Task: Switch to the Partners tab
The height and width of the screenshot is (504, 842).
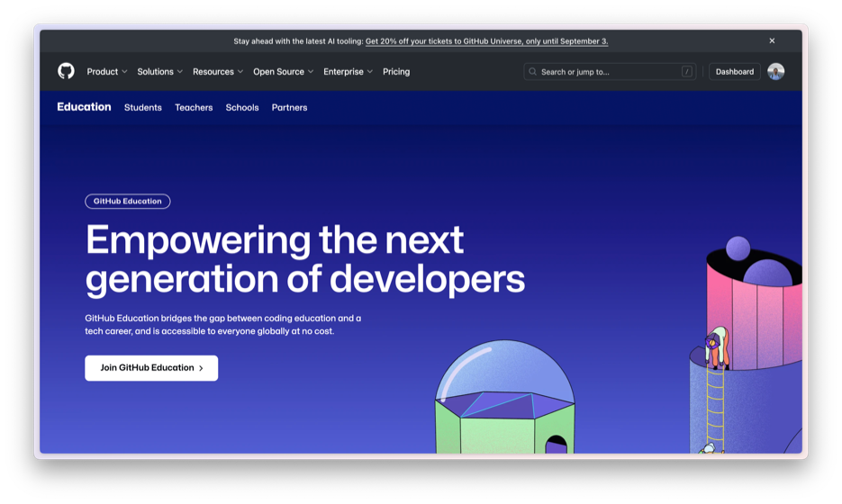Action: click(289, 107)
